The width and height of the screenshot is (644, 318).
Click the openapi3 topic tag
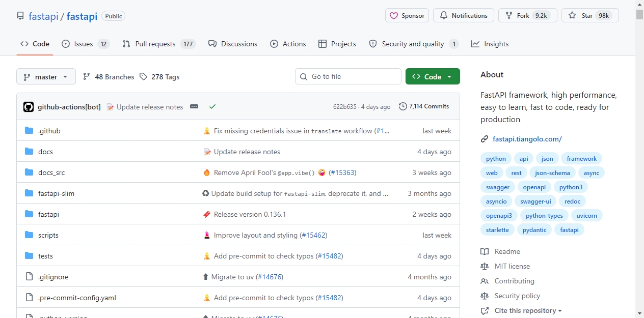pyautogui.click(x=499, y=216)
